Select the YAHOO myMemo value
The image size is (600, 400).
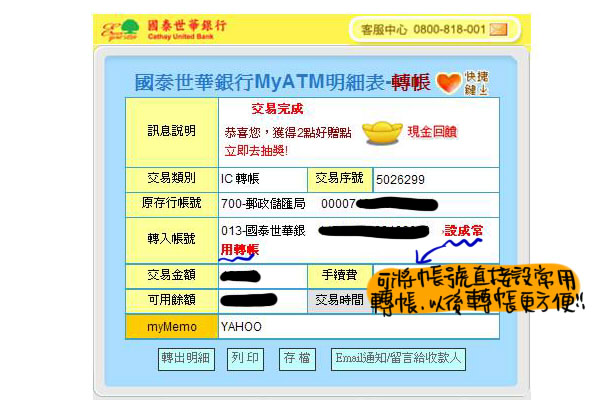click(241, 327)
